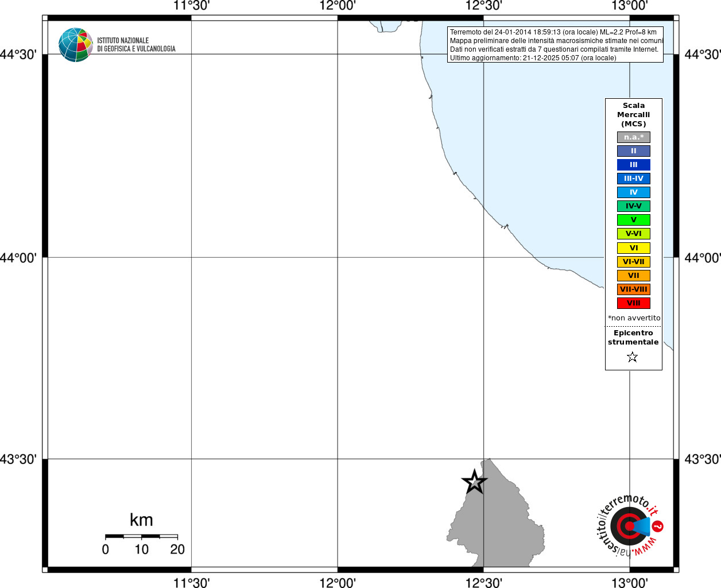Image resolution: width=721 pixels, height=588 pixels.
Task: Click the '20' scale bar value
Action: pyautogui.click(x=177, y=550)
